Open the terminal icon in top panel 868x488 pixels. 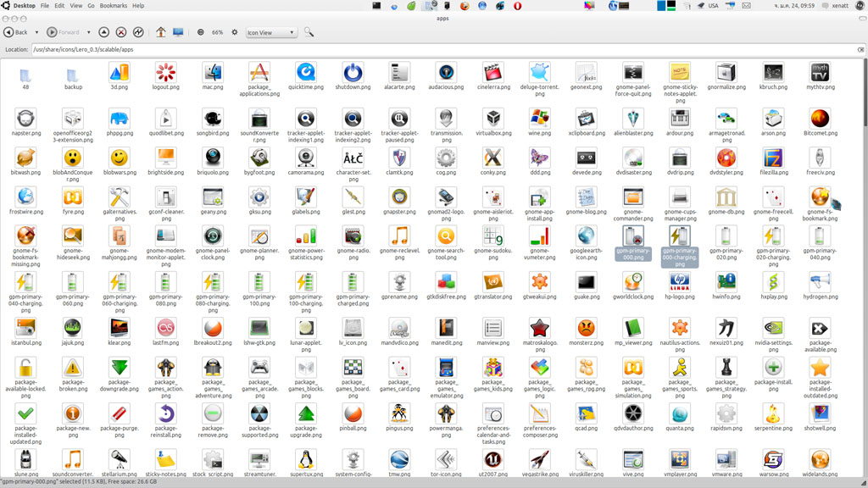[x=376, y=6]
